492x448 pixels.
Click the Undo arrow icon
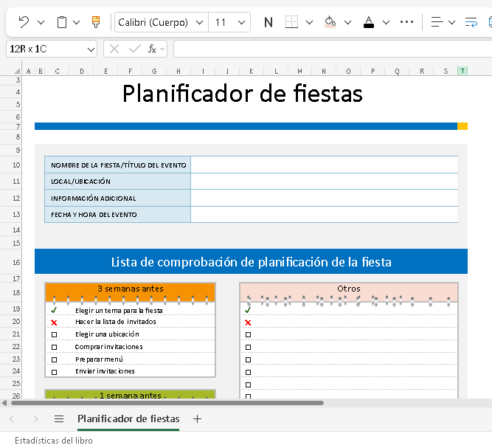coord(24,22)
